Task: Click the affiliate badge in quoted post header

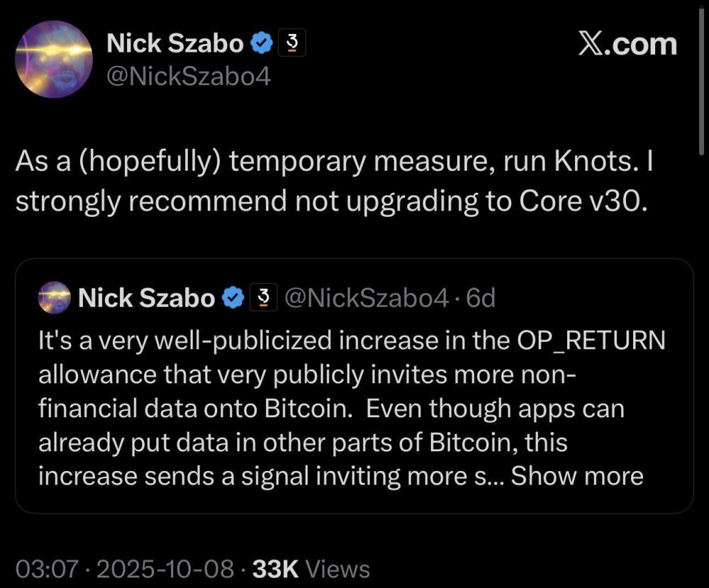Action: 263,298
